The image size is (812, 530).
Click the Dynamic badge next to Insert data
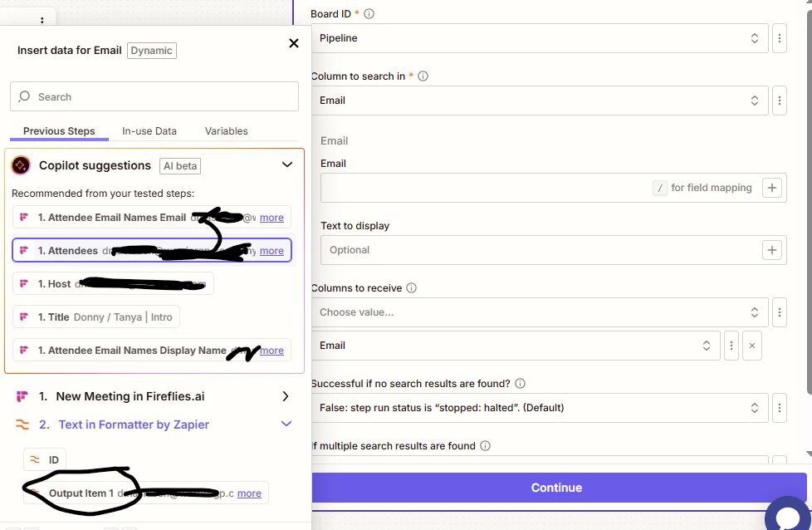tap(152, 50)
